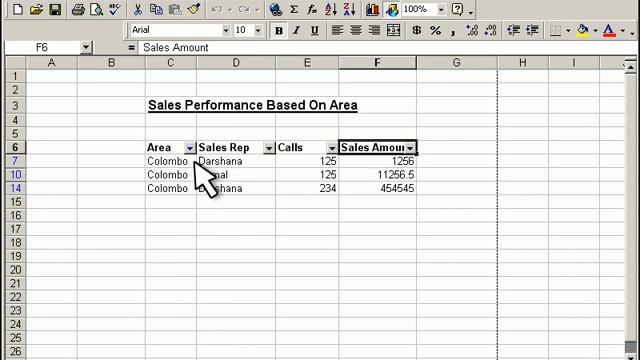
Task: Open the Area filter dropdown
Action: coord(190,148)
